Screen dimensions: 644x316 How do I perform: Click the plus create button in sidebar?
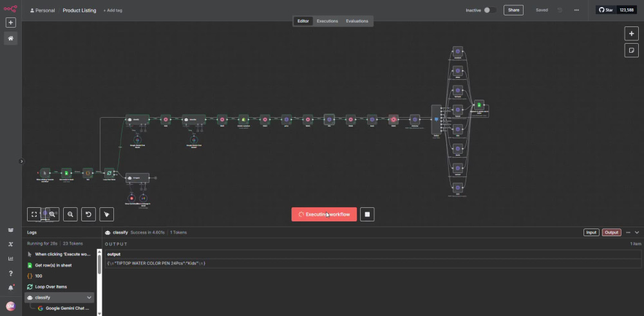(11, 23)
